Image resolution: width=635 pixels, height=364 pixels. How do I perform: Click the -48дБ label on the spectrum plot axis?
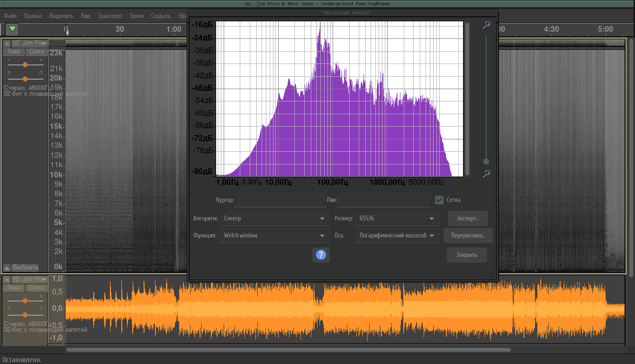202,88
